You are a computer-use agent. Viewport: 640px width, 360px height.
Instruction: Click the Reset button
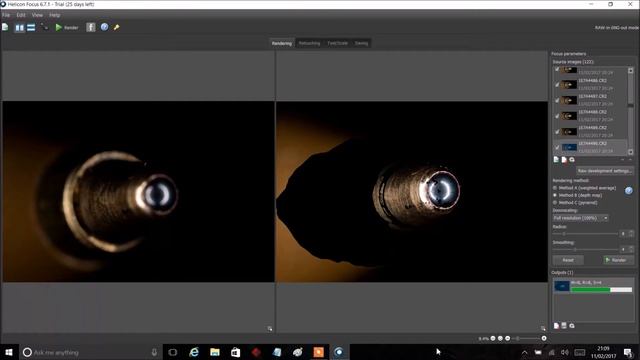568,260
